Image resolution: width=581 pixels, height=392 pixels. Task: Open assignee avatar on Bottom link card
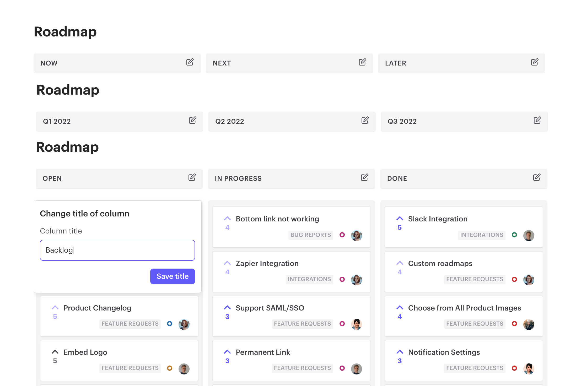point(357,235)
